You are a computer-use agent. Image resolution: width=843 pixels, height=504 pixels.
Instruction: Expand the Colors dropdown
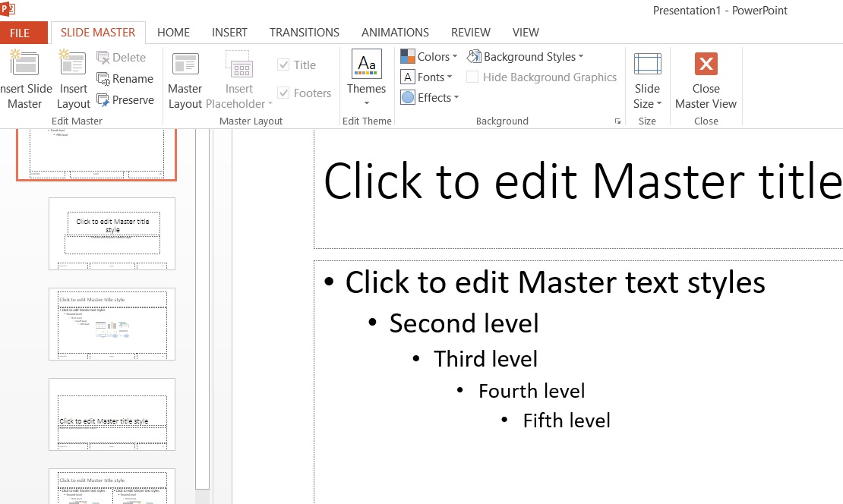tap(428, 57)
